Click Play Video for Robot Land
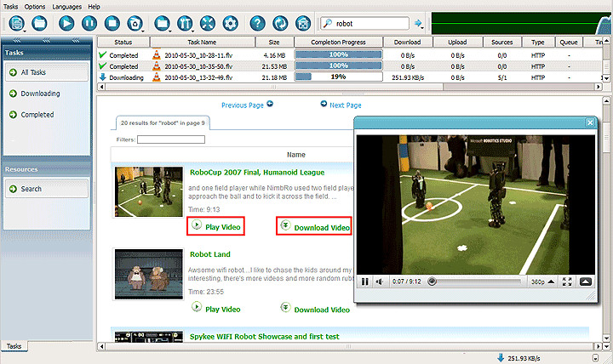 pyautogui.click(x=223, y=309)
